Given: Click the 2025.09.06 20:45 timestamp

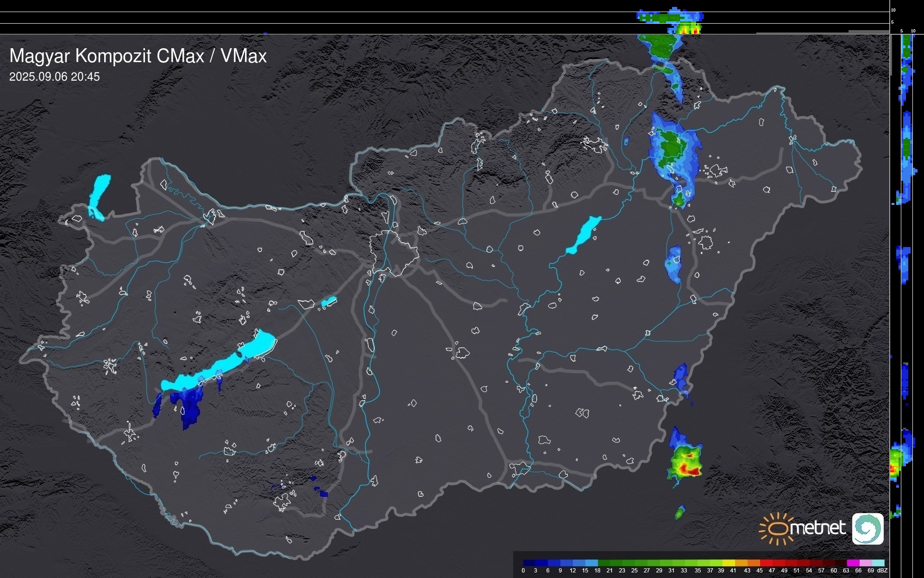Looking at the screenshot, I should (55, 77).
